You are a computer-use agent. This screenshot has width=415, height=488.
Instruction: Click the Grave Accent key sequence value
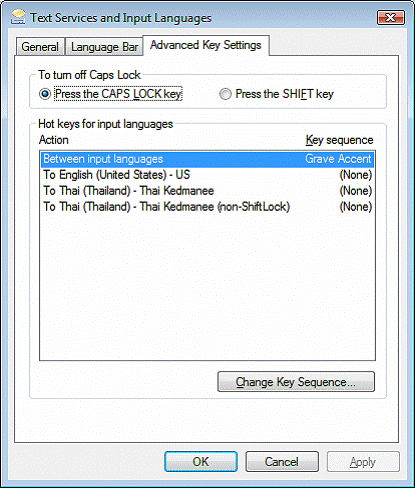[338, 159]
